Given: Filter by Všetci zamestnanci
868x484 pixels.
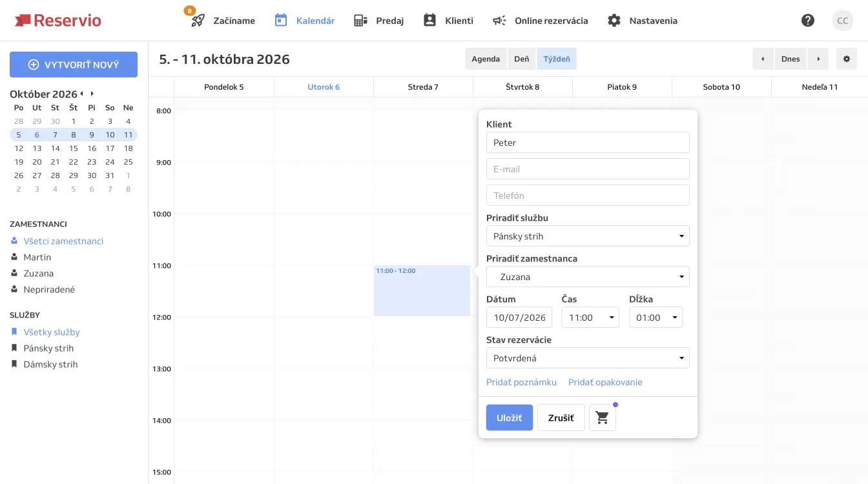Looking at the screenshot, I should pos(63,241).
